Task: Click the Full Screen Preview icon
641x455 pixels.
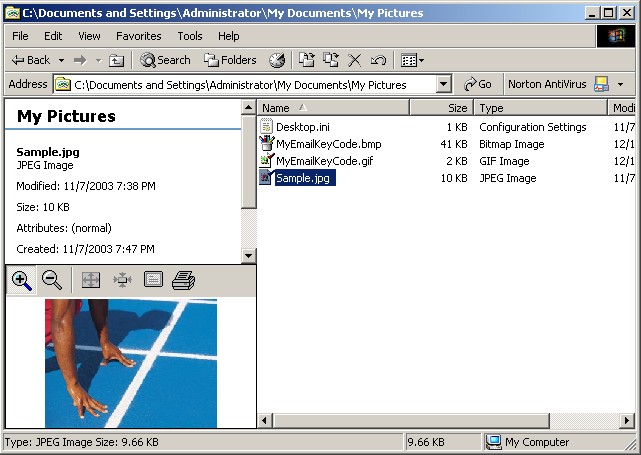Action: pos(153,280)
